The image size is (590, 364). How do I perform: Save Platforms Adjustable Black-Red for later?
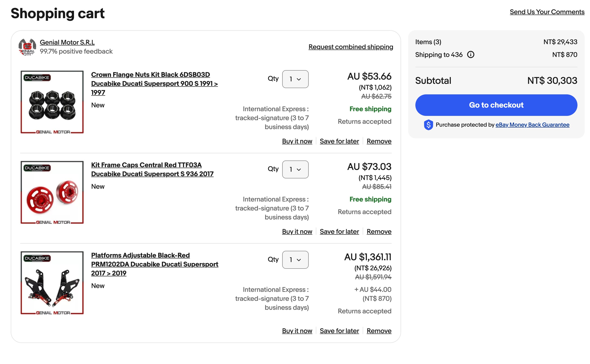[x=339, y=330]
